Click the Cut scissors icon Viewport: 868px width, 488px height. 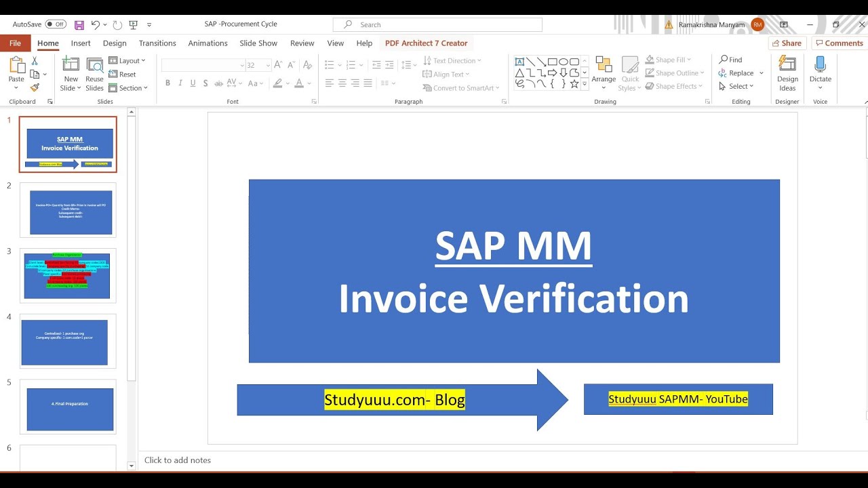click(x=35, y=61)
